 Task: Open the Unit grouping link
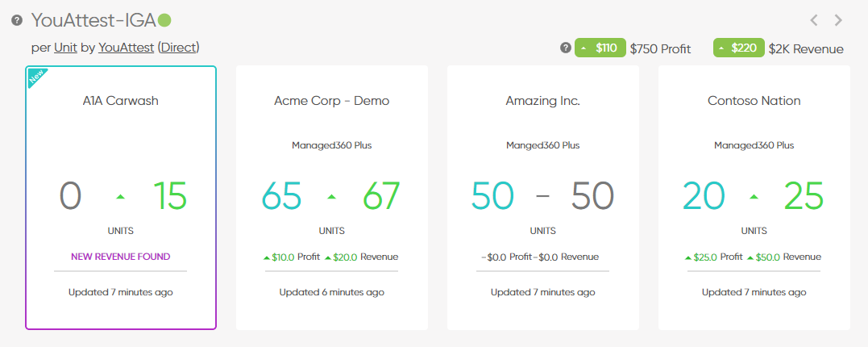(65, 48)
